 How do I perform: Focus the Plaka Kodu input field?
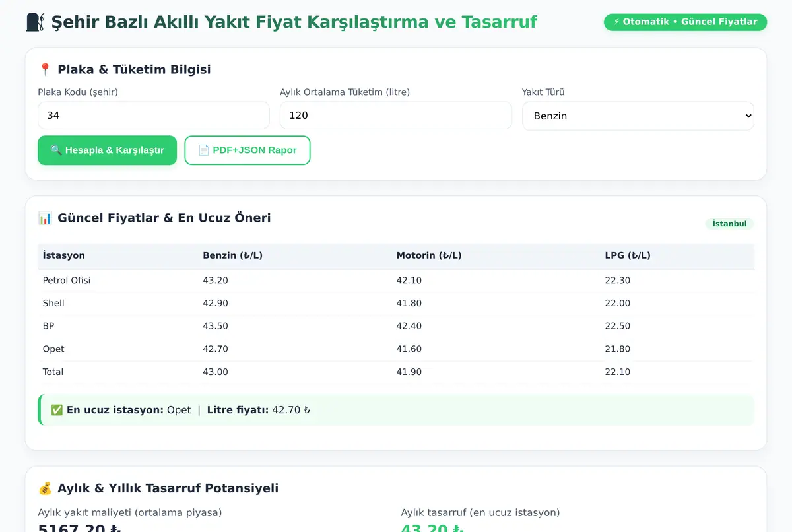coord(154,116)
